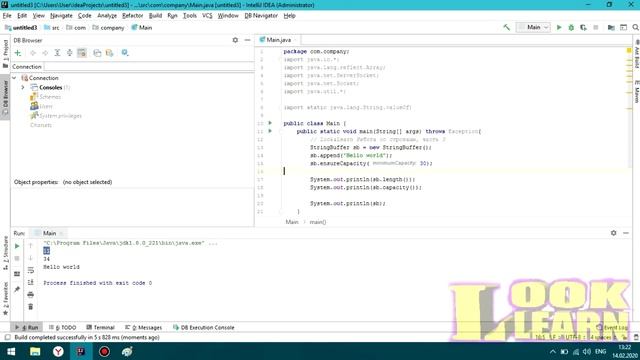This screenshot has width=640, height=360.
Task: Hide the Run panel with dash icon
Action: pyautogui.click(x=626, y=233)
